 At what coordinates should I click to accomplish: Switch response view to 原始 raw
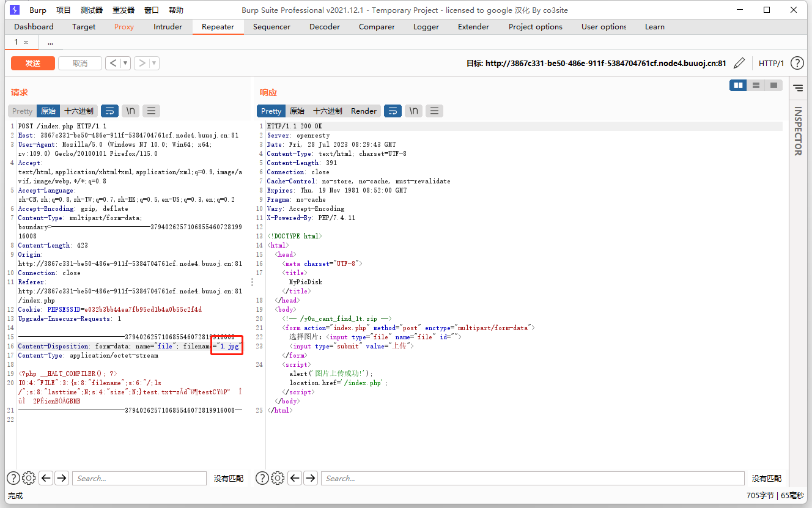point(297,111)
